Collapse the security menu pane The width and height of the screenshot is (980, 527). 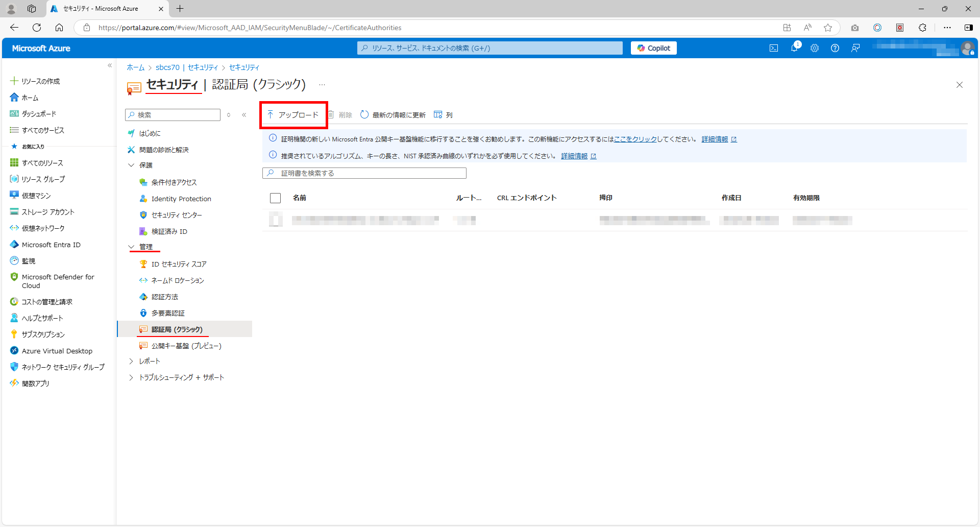coord(244,115)
